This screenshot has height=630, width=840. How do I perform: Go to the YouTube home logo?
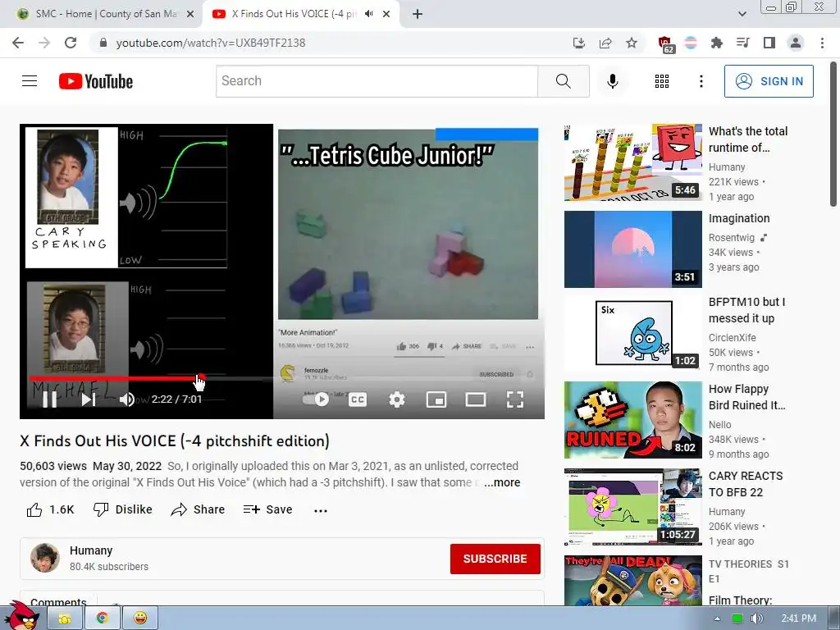(96, 81)
